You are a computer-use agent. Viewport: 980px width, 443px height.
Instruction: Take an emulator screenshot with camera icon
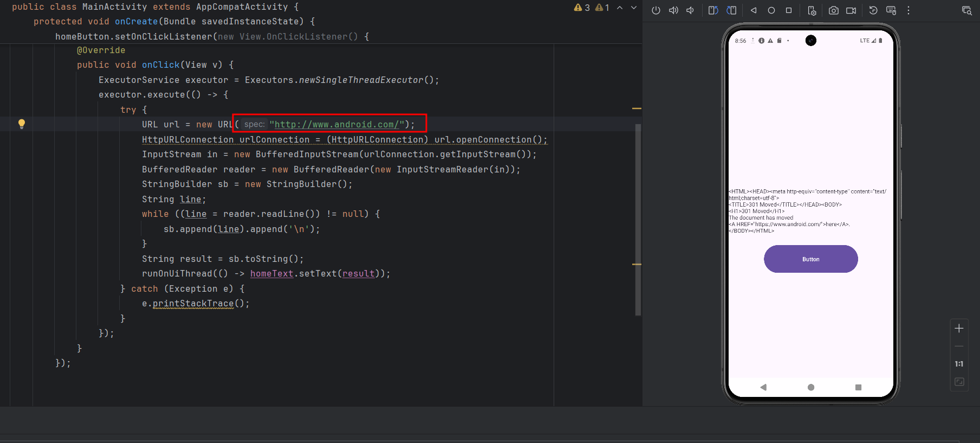834,10
